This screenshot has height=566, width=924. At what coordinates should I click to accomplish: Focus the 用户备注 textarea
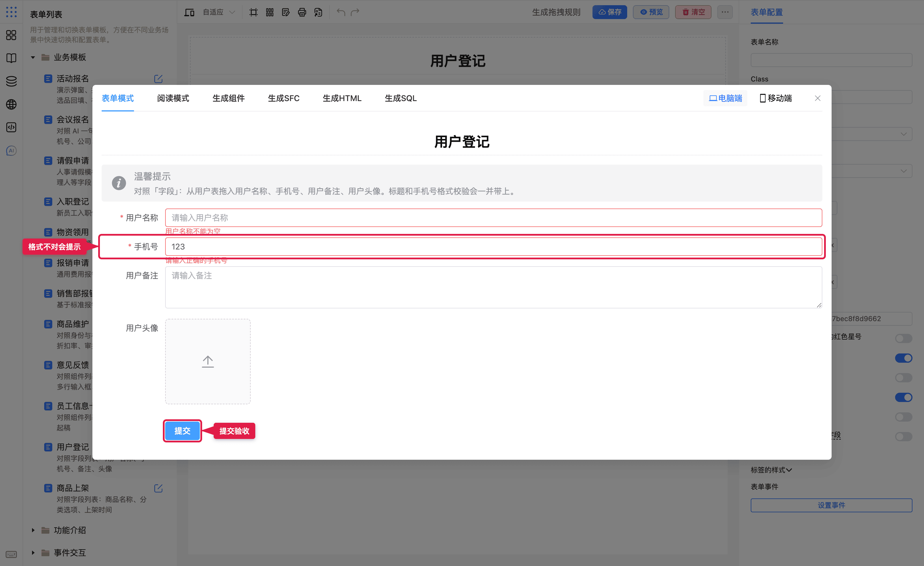(493, 287)
